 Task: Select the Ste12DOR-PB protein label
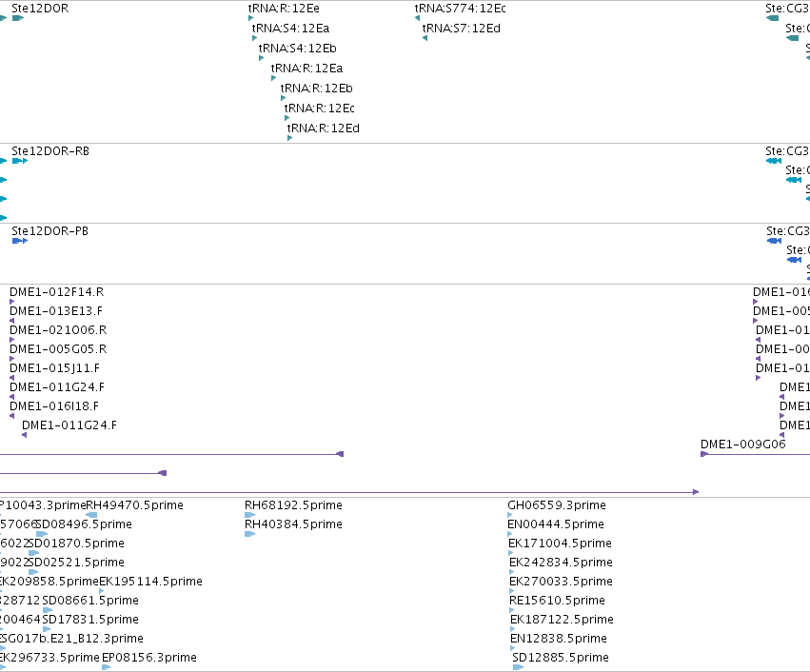click(49, 231)
